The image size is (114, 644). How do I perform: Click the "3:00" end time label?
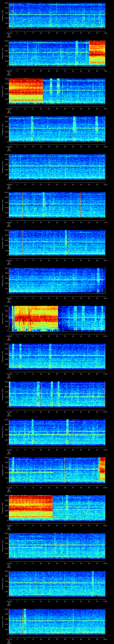tap(105, 71)
